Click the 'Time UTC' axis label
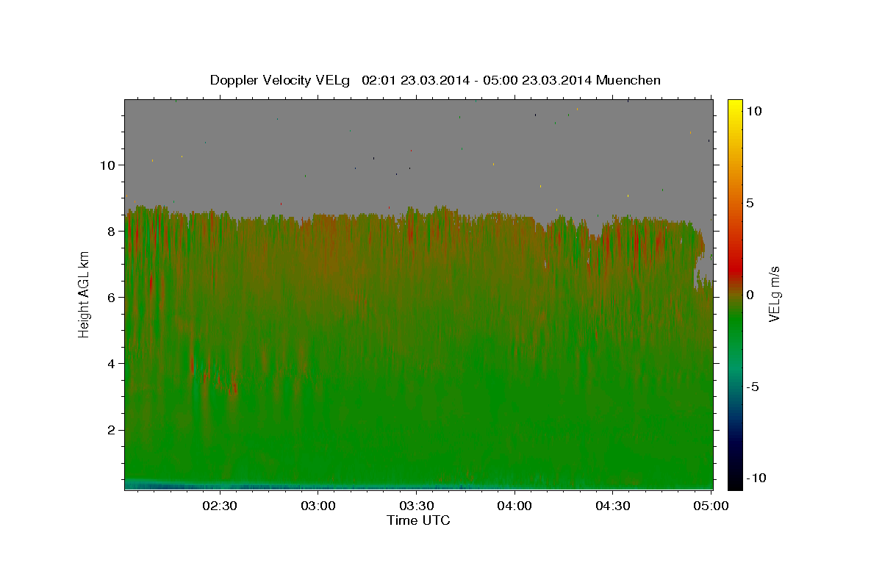The height and width of the screenshot is (588, 882). tap(418, 520)
